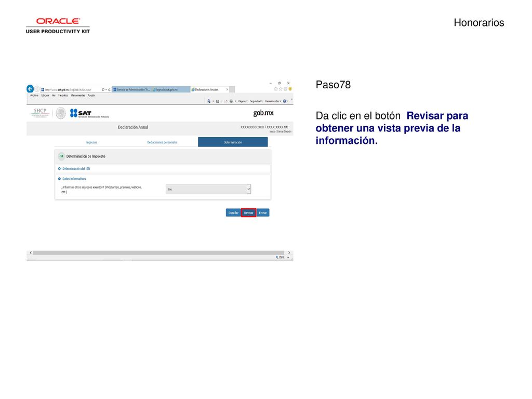Click the Inicio link
Image resolution: width=532 pixels, height=399 pixels.
272,131
